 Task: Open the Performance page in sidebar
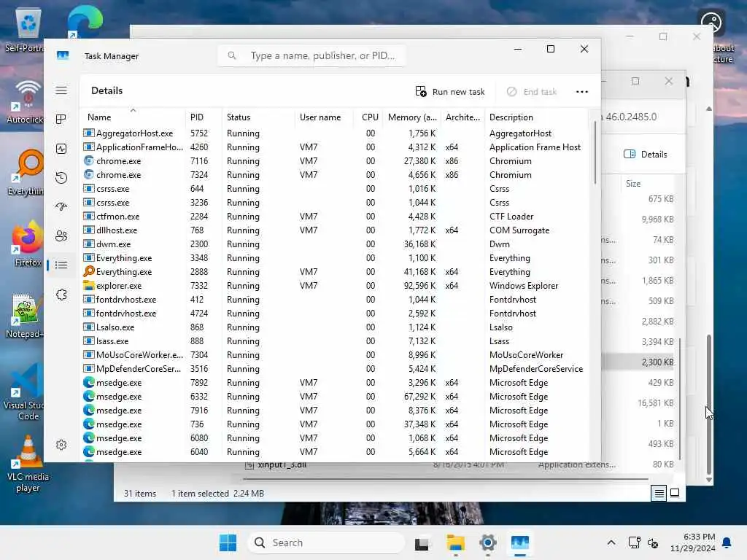pos(61,149)
